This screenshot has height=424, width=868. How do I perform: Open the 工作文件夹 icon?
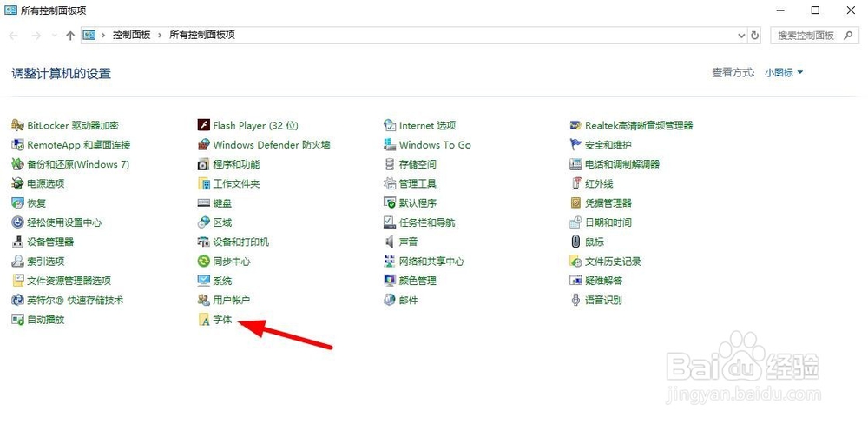pyautogui.click(x=204, y=184)
